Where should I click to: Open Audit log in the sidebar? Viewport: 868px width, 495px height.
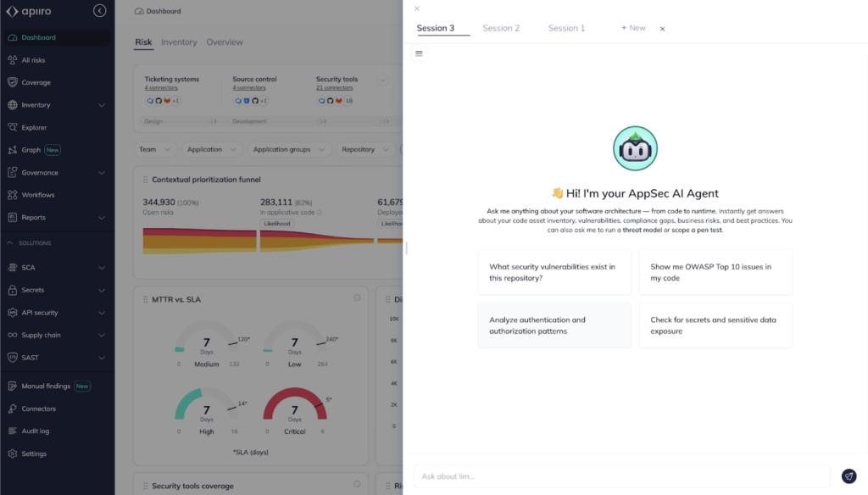click(x=35, y=431)
